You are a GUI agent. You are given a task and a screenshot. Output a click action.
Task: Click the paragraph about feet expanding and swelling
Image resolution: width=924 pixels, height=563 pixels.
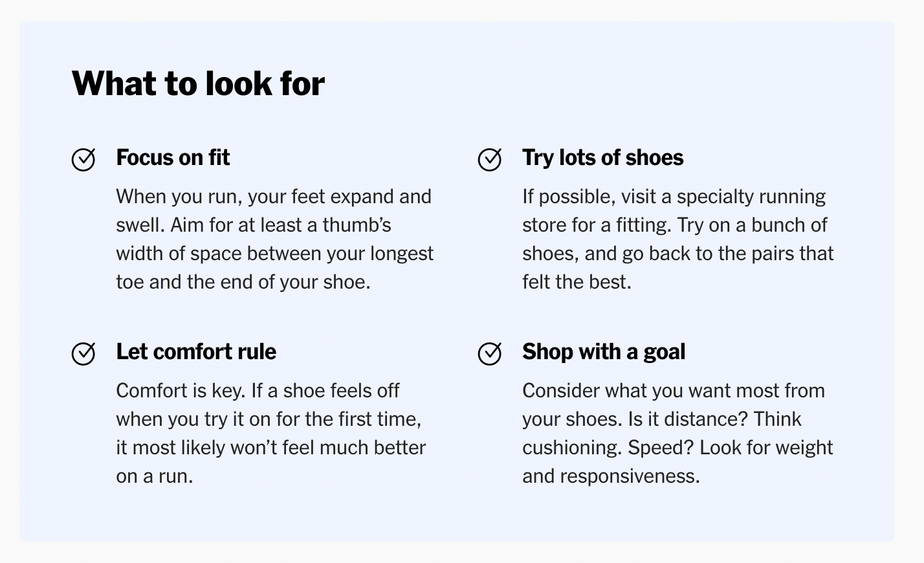(275, 239)
